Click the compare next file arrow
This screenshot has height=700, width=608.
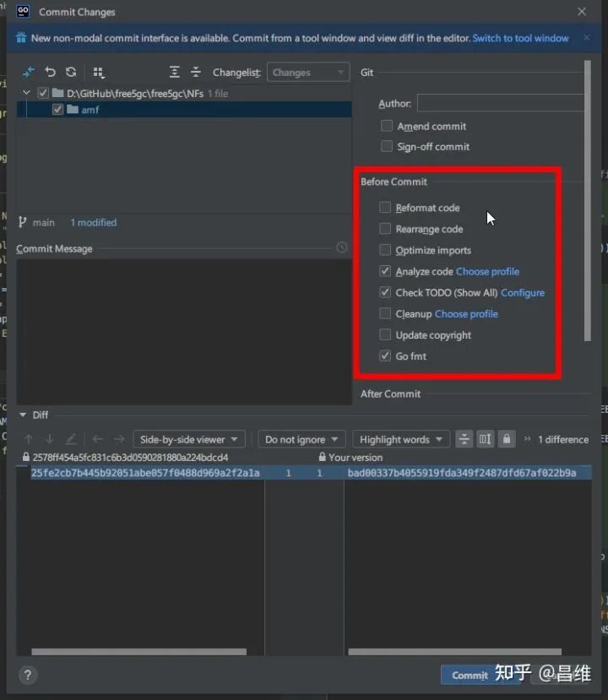119,439
